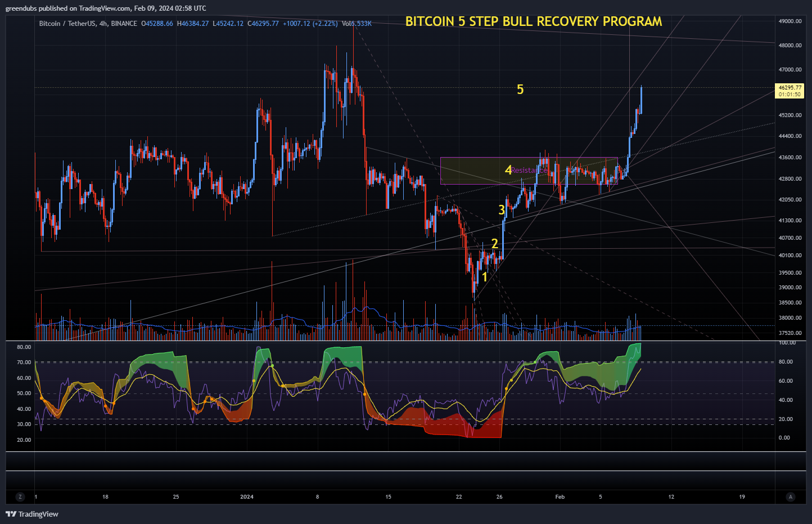Screen dimensions: 812x524
Task: Click the yellow step label 4
Action: pyautogui.click(x=508, y=170)
